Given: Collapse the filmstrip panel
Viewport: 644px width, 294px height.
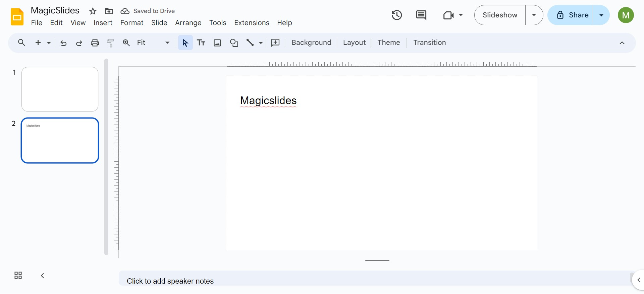Looking at the screenshot, I should tap(42, 275).
